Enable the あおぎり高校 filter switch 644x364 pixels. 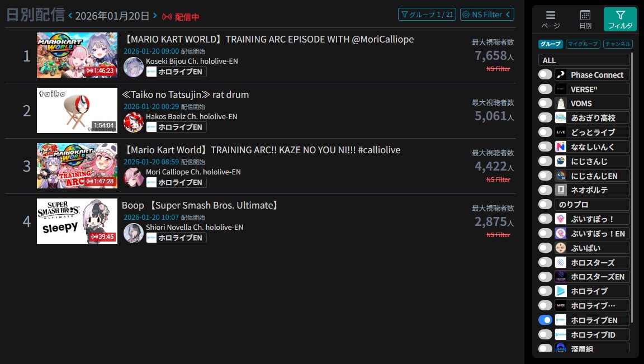(x=545, y=118)
